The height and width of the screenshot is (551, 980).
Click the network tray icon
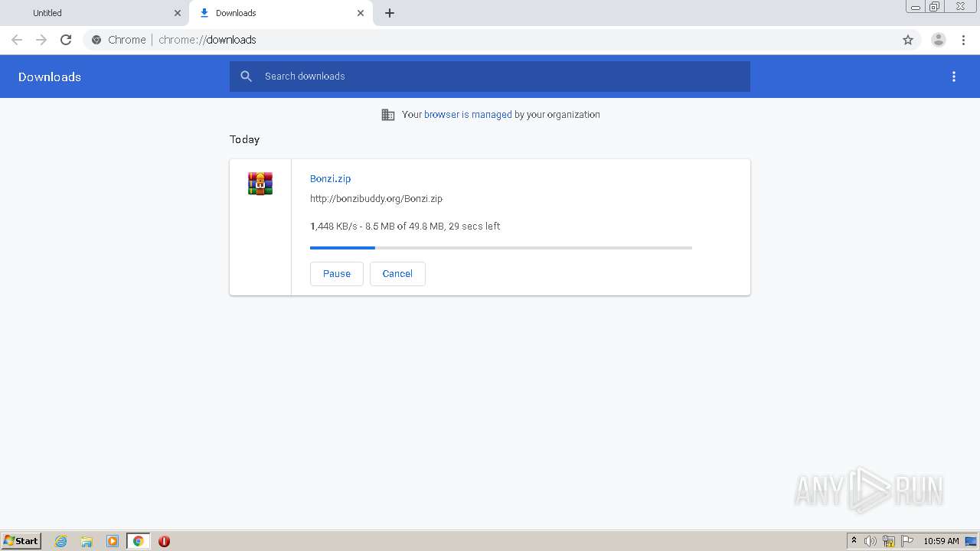(x=889, y=541)
